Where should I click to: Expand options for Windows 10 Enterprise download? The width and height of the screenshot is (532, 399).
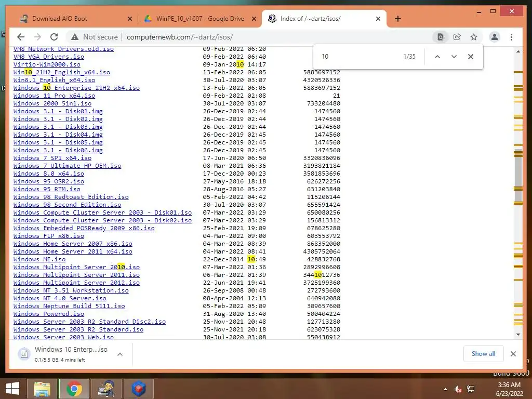click(x=120, y=354)
